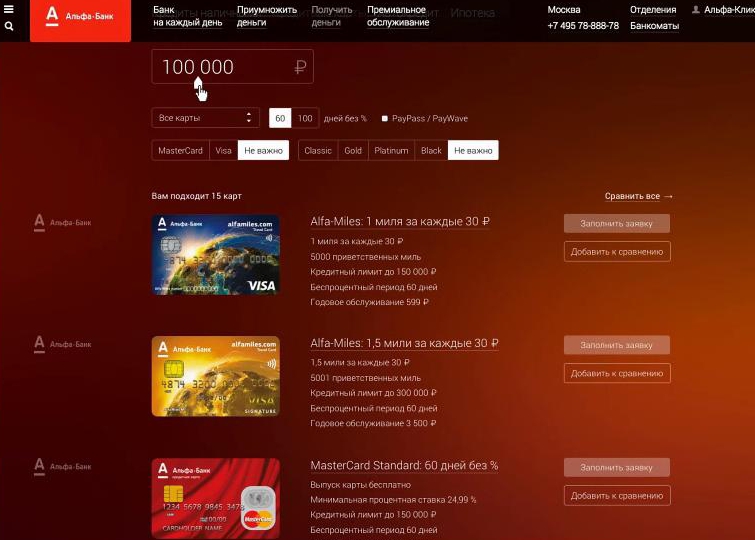Click the red MasterCard Standard card image
This screenshot has width=755, height=540.
click(216, 499)
